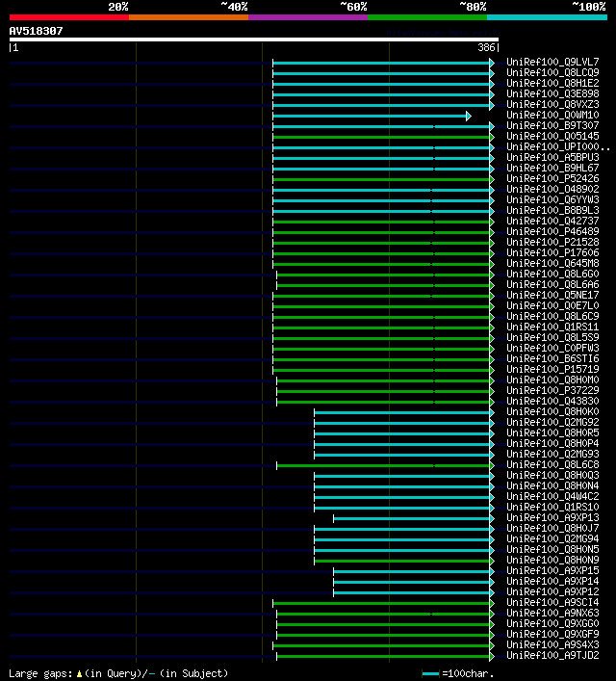The image size is (616, 681).
Task: Select label UniRef100_P52426
Action: coord(552,178)
